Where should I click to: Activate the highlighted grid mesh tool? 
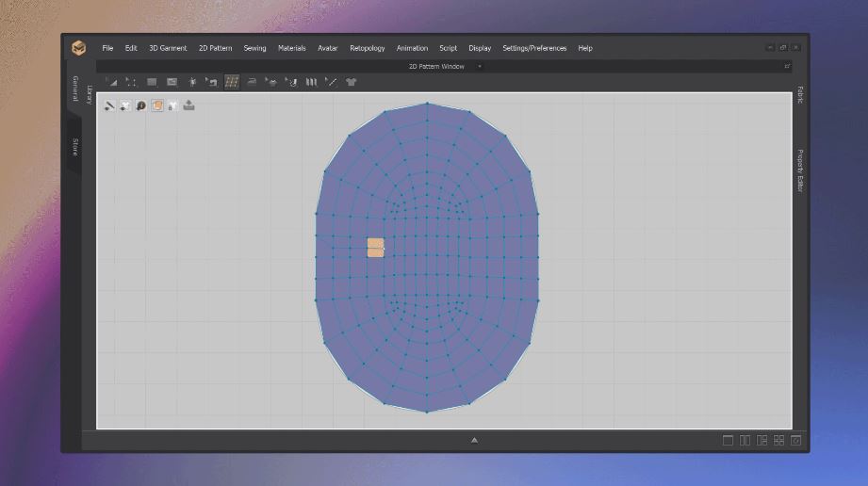tap(231, 82)
